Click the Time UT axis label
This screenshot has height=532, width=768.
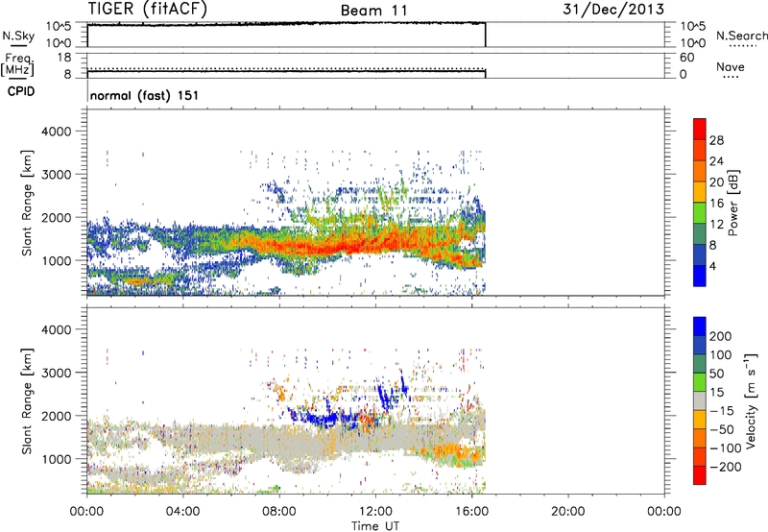click(375, 525)
